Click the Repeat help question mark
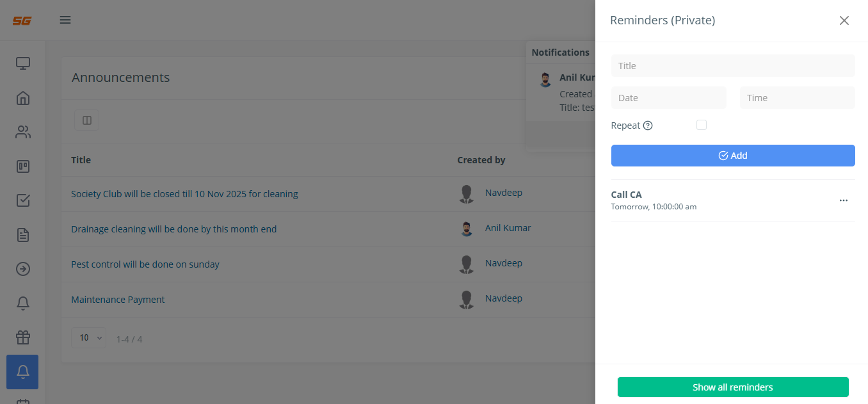The height and width of the screenshot is (404, 868). point(648,125)
